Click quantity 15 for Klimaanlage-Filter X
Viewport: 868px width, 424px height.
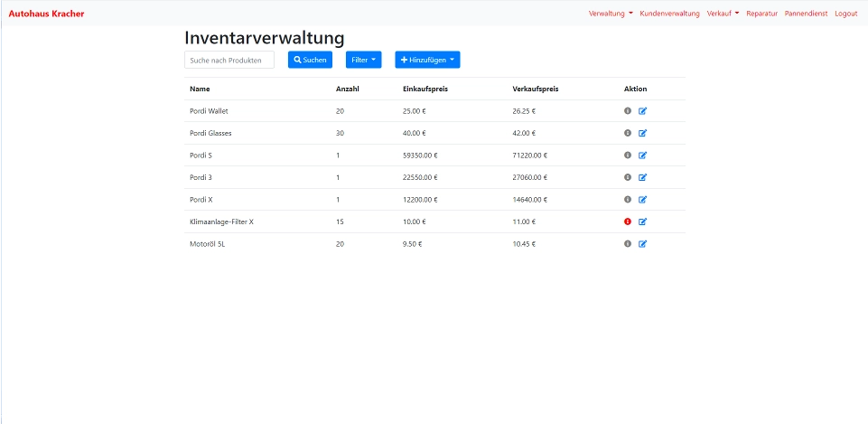pyautogui.click(x=340, y=221)
